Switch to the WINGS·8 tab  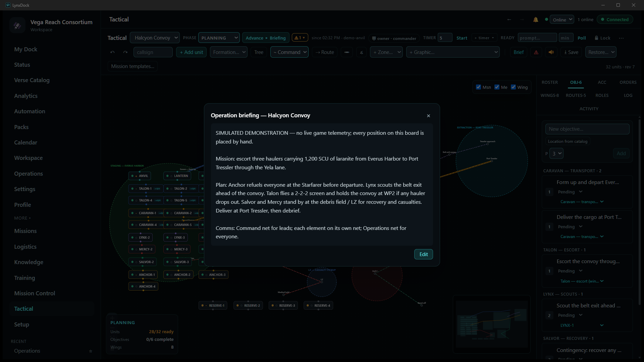tap(549, 96)
